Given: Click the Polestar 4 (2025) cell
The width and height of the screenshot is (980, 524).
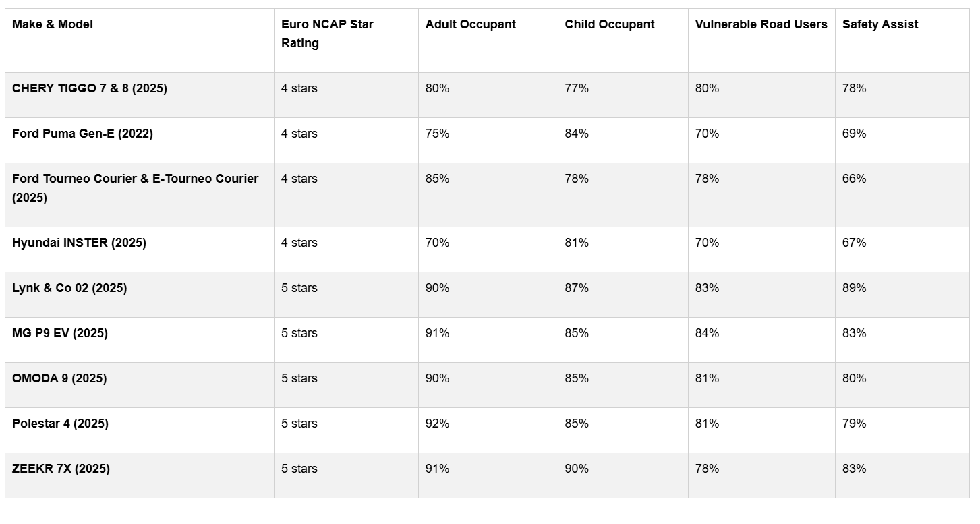Looking at the screenshot, I should (x=60, y=424).
